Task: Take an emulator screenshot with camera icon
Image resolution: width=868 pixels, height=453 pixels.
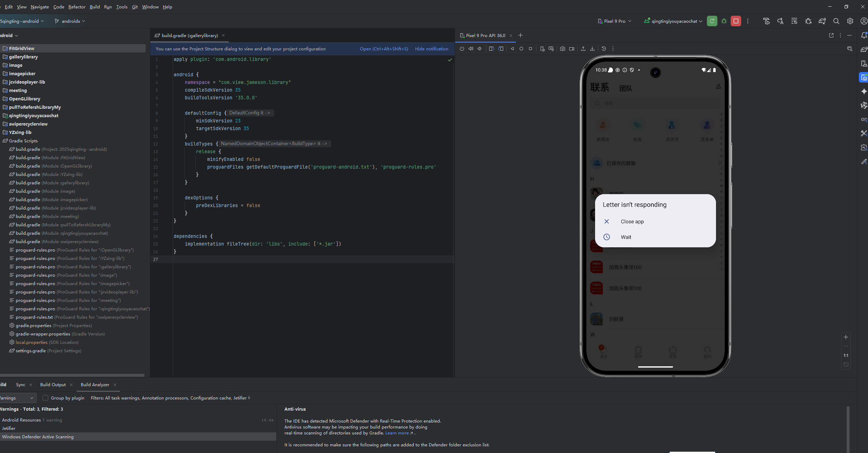Action: coord(562,49)
